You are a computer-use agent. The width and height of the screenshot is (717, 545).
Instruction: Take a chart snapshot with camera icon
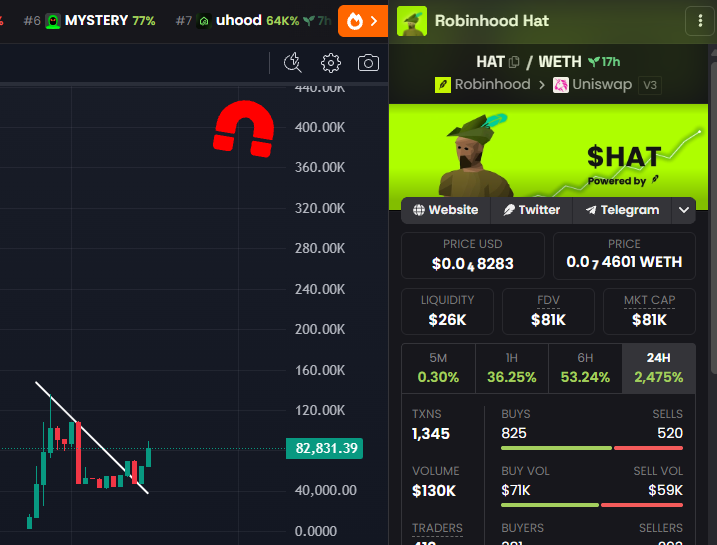[x=368, y=63]
